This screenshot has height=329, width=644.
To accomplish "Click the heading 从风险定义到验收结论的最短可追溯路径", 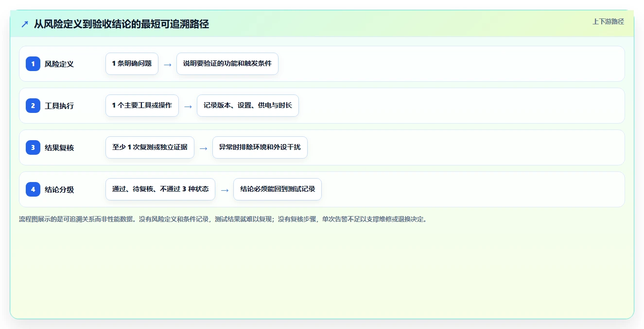I will coord(122,24).
